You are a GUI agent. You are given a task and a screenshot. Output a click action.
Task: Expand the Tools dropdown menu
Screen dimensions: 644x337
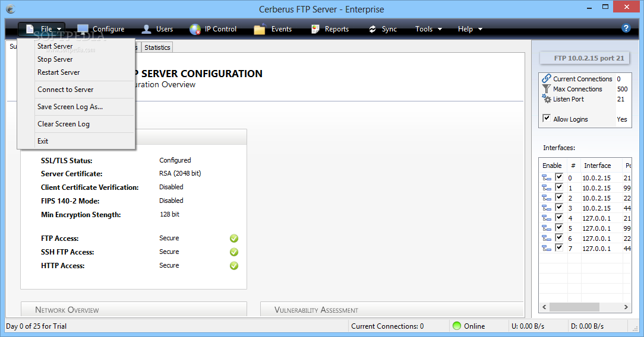click(x=428, y=29)
